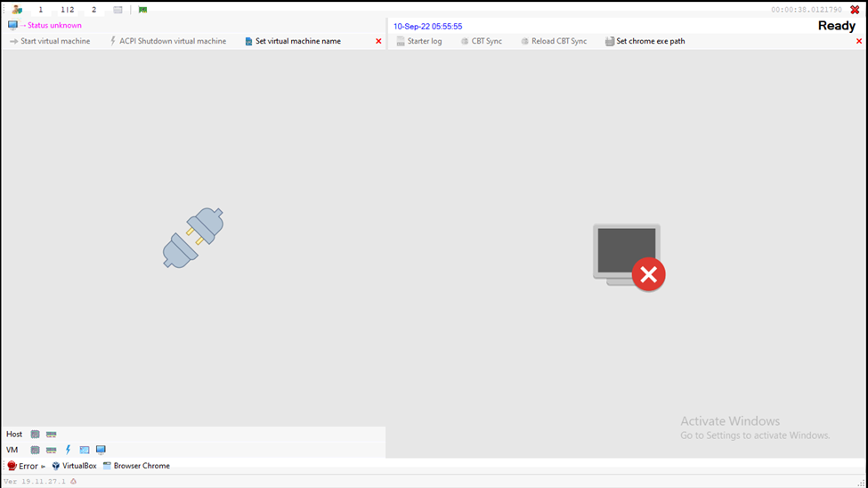Click the green flag icon in top toolbar
Viewport: 868px width, 488px height.
coord(142,10)
